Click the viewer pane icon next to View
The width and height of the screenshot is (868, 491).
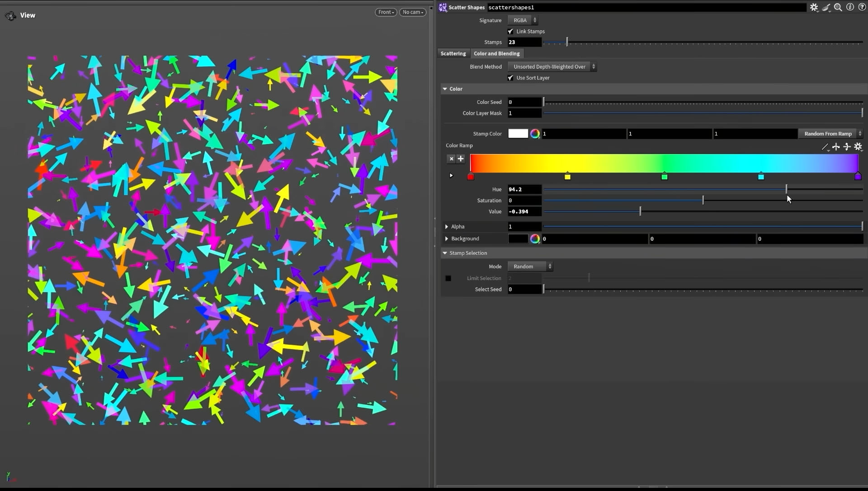click(10, 16)
